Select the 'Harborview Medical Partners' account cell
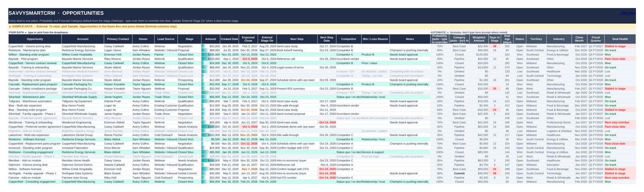Viewport: 644px width, 192px height. [83, 72]
